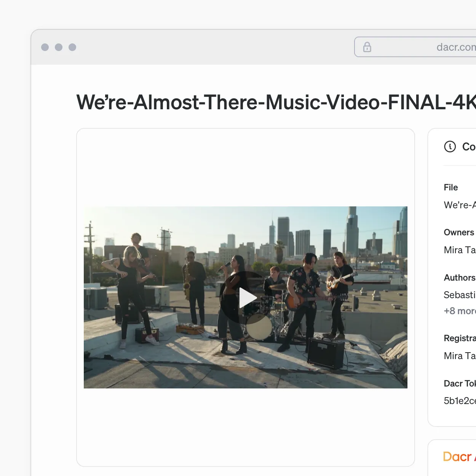Click the Owners label
476x476 pixels.
click(459, 232)
